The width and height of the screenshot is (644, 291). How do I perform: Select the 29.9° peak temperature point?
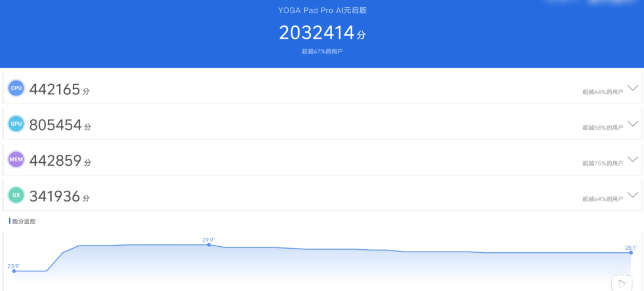point(209,244)
